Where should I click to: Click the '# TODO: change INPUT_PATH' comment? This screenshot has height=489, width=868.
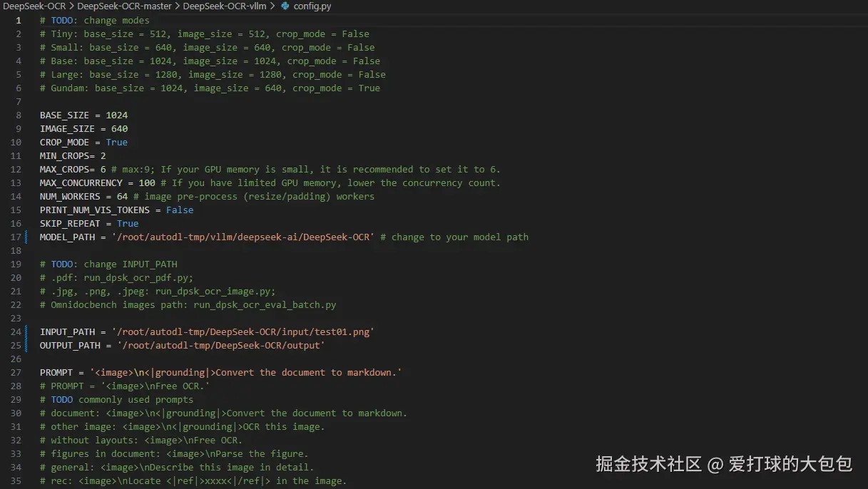(x=108, y=264)
